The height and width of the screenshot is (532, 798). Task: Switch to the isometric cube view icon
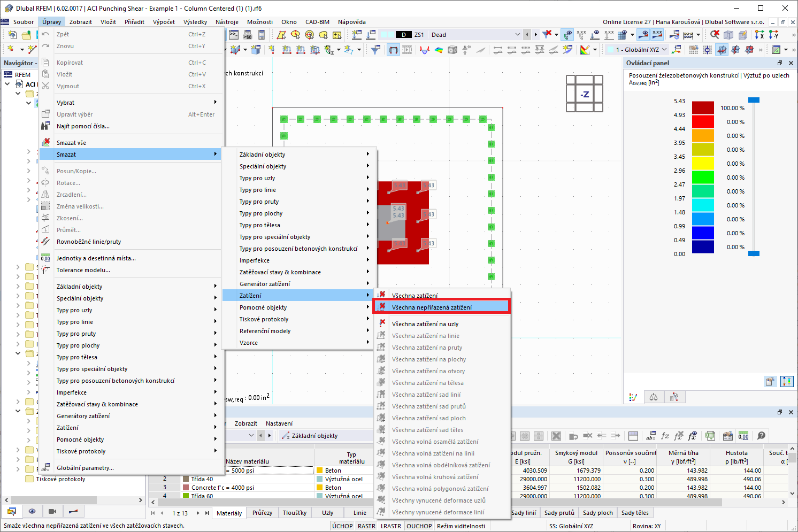tap(728, 35)
